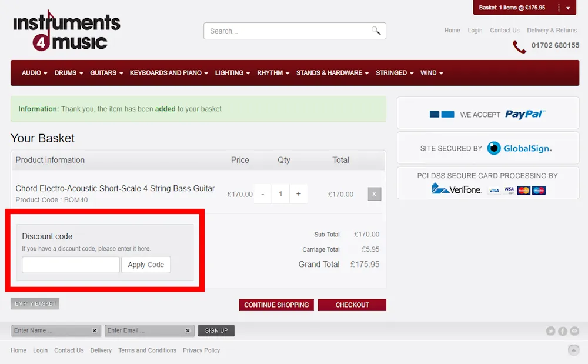Open the LIGHTING menu
This screenshot has width=588, height=364.
[232, 73]
